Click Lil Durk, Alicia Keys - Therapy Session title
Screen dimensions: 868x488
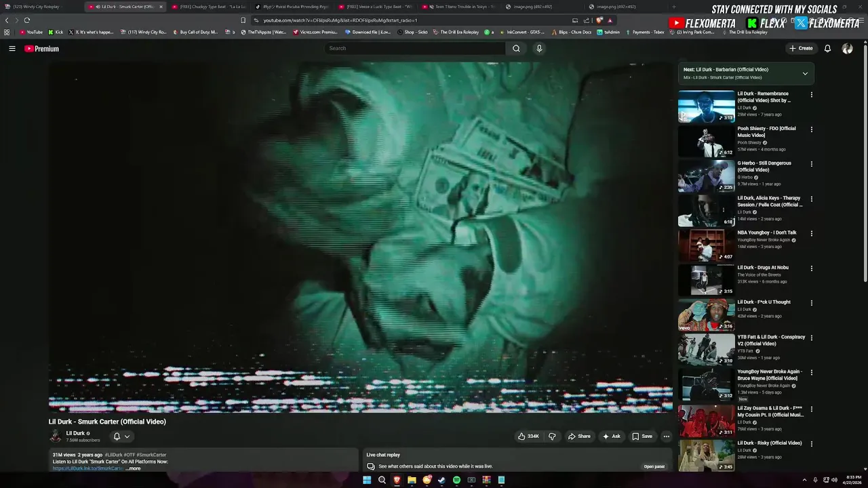(x=770, y=201)
